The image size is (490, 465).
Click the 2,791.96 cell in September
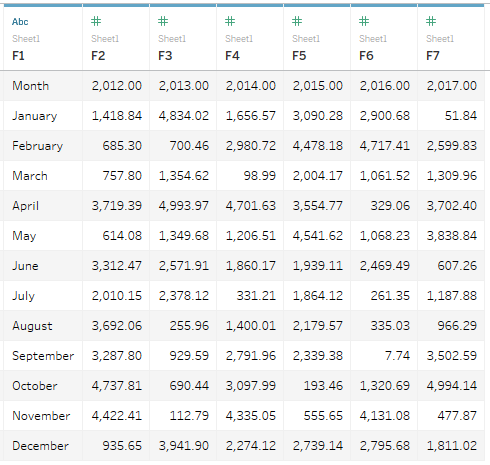[251, 356]
